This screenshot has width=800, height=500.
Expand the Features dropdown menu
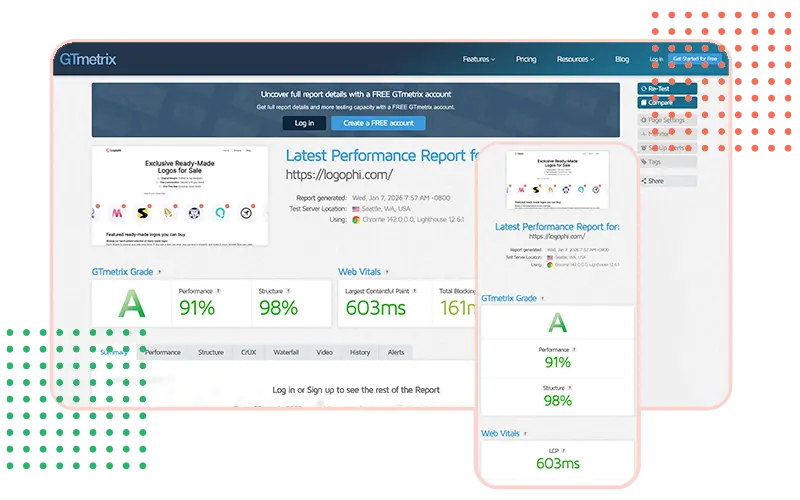pos(479,59)
